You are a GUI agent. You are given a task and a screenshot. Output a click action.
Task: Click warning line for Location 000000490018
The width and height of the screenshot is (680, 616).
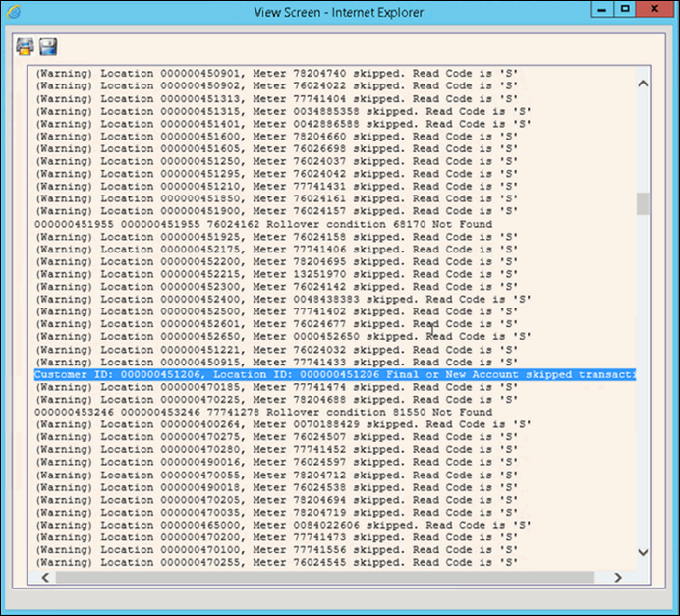pyautogui.click(x=276, y=488)
